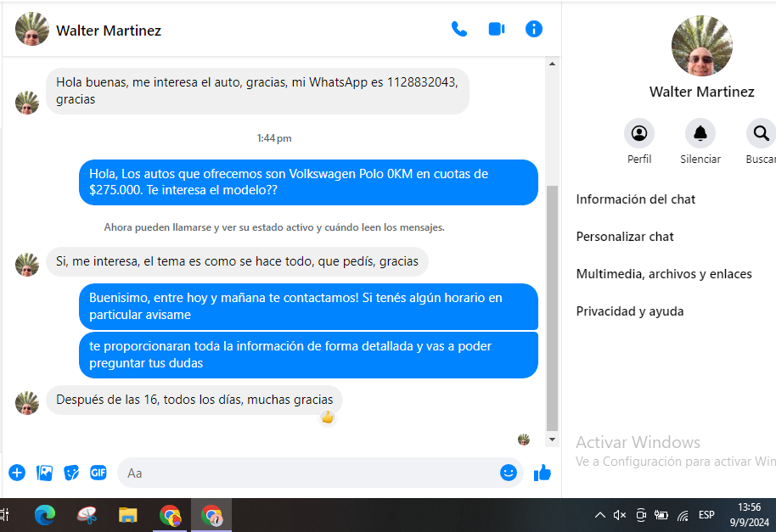Click Walter Martinez name in the side panel
This screenshot has height=532, width=776.
click(702, 92)
